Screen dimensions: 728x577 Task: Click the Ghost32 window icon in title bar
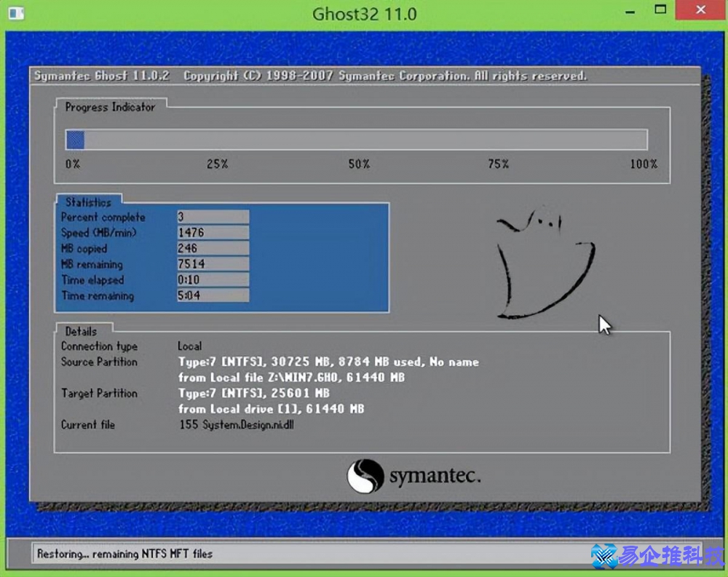pyautogui.click(x=15, y=14)
